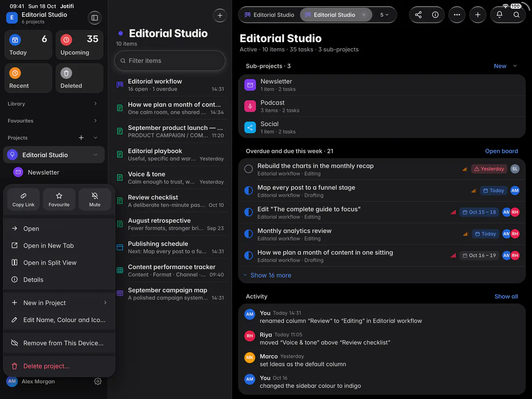Viewport: 532px width, 399px height.
Task: Open notifications bell
Action: click(499, 15)
